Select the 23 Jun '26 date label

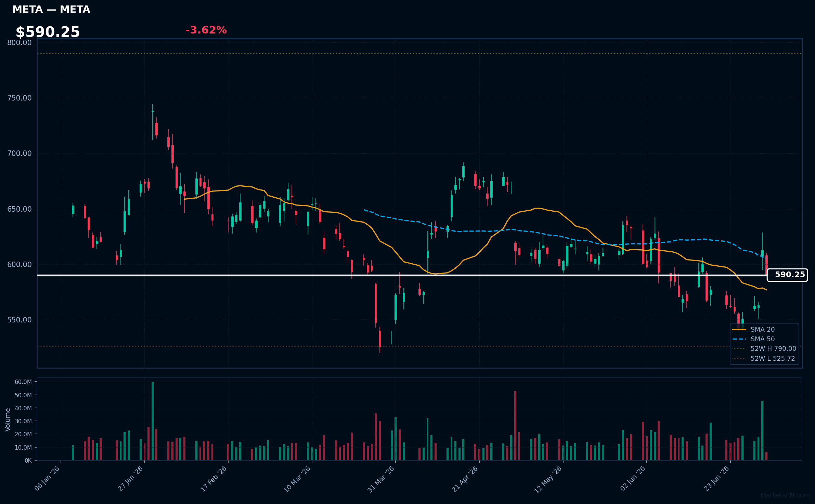coord(716,478)
